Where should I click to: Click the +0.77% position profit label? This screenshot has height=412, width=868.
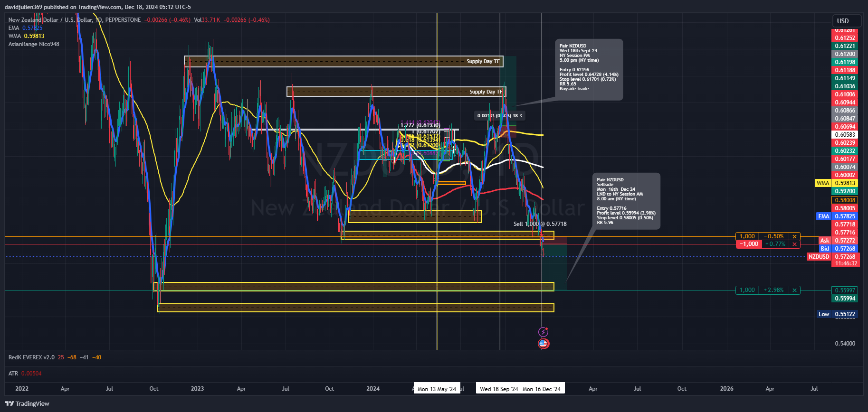(x=775, y=244)
